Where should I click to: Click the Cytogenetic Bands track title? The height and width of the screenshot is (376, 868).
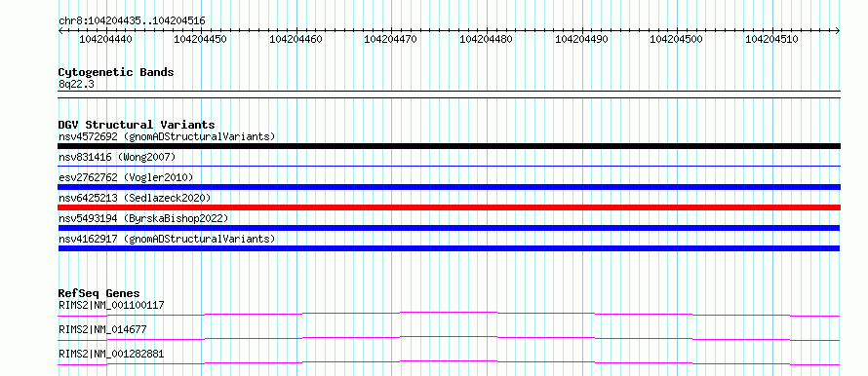[116, 72]
